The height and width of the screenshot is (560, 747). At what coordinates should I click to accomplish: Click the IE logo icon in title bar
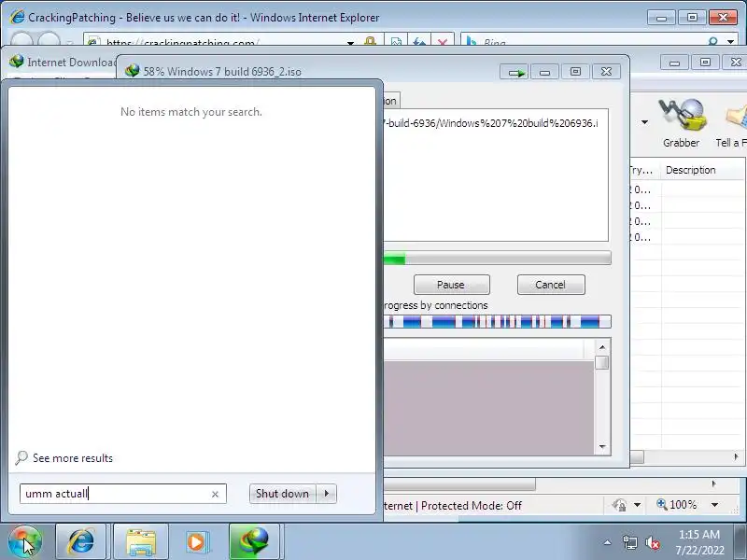[x=17, y=17]
